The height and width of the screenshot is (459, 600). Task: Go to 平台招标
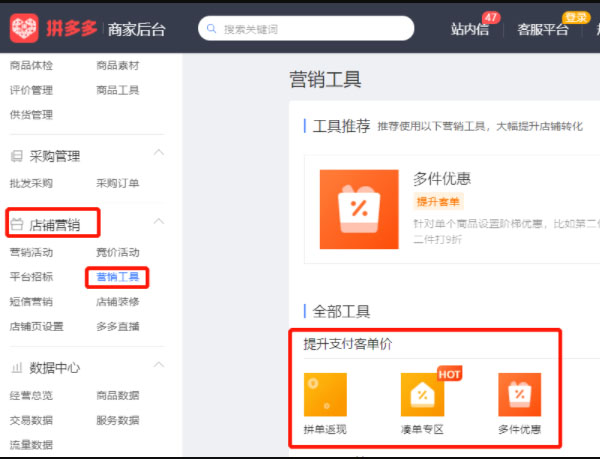point(31,277)
